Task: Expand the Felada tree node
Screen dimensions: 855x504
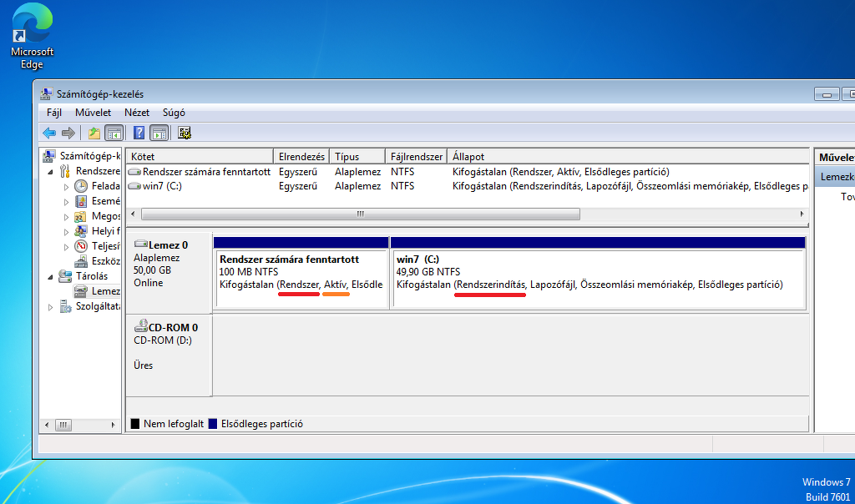Action: pyautogui.click(x=66, y=187)
